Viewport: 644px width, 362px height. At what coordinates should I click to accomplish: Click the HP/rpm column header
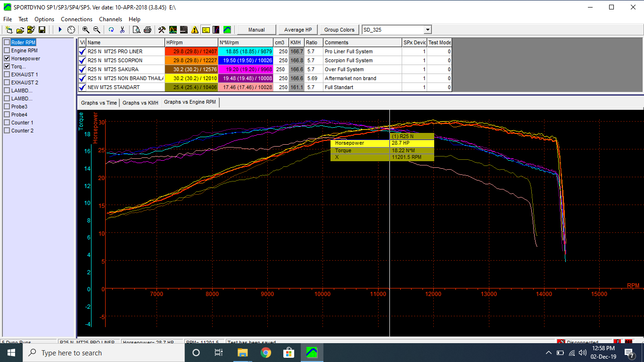pyautogui.click(x=191, y=42)
